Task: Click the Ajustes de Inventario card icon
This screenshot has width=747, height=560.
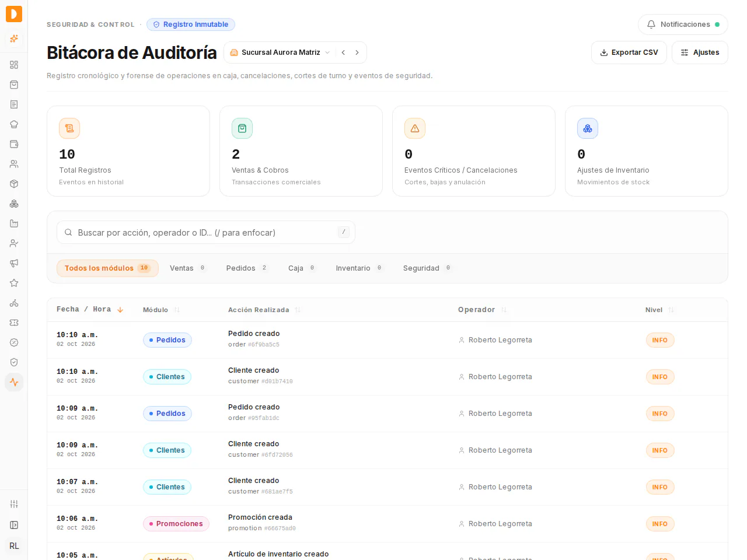Action: 588,128
